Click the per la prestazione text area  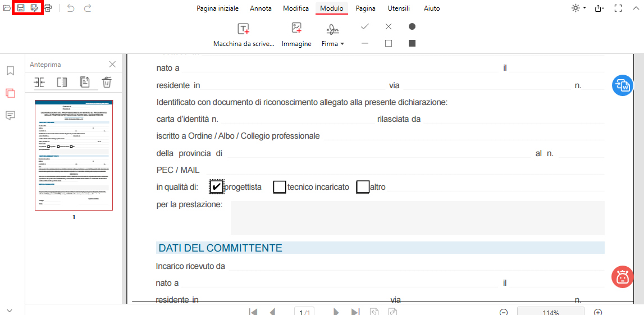pyautogui.click(x=417, y=218)
